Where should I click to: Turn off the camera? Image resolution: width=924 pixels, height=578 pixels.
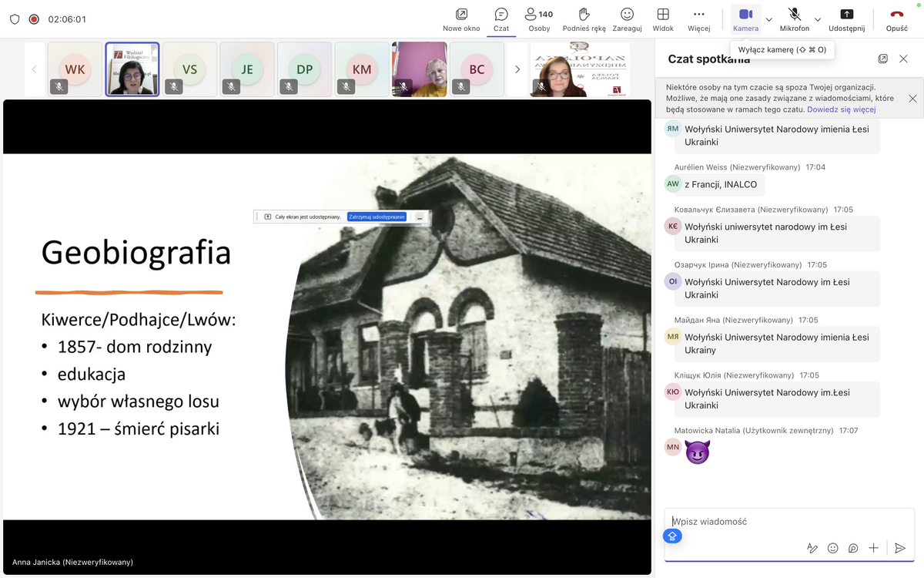pos(745,18)
